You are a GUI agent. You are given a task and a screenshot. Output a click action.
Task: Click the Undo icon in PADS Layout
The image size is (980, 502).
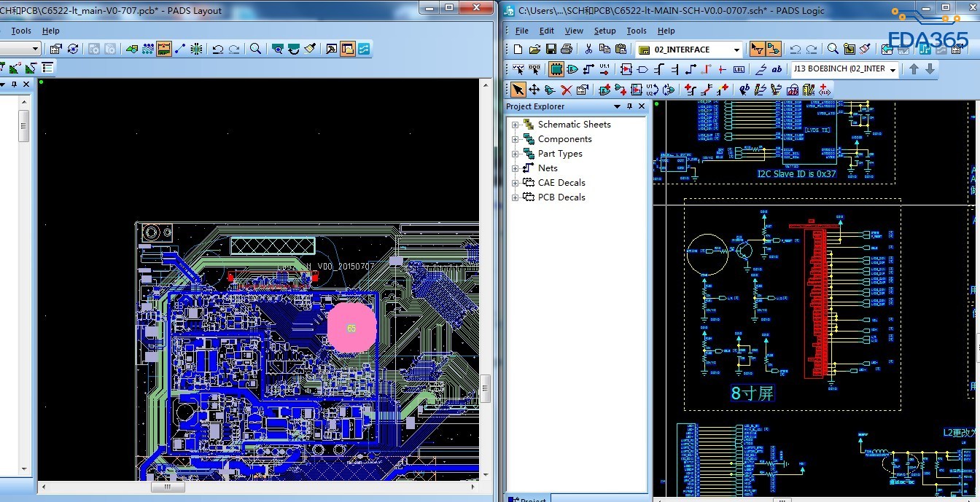click(x=217, y=49)
